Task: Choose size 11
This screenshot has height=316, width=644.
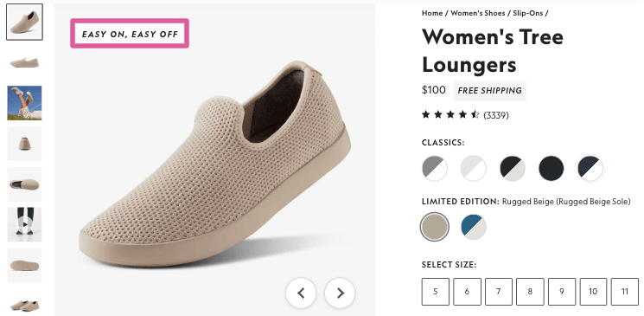Action: (625, 292)
